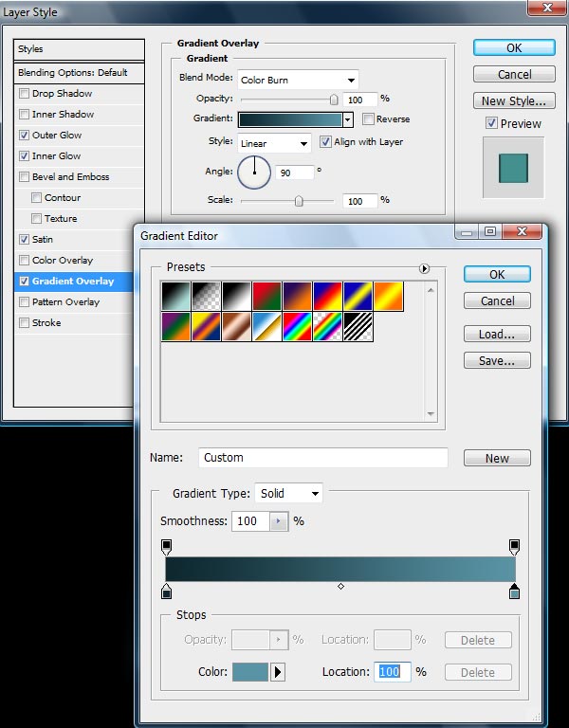Click the Save... button
This screenshot has width=569, height=728.
click(x=497, y=360)
